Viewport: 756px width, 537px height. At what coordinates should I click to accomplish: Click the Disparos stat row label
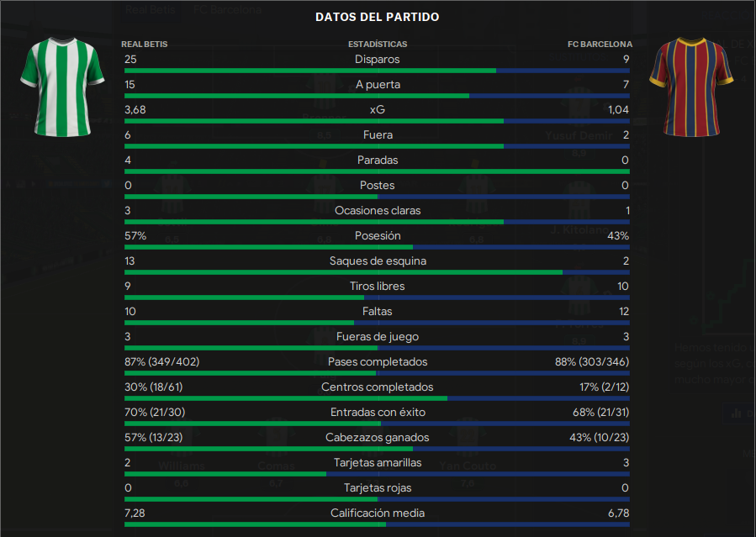point(377,59)
